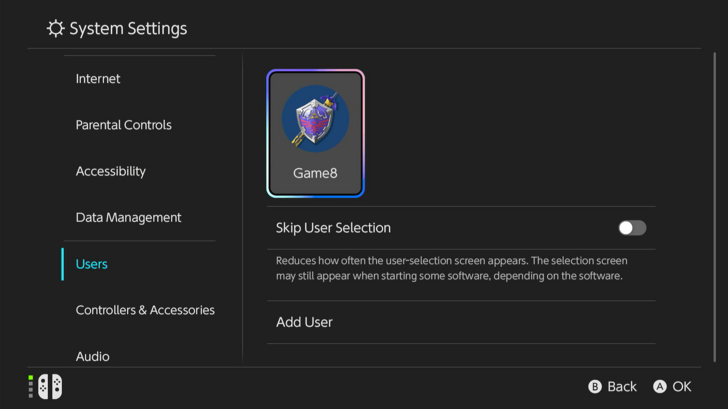Choose Add User option

point(305,322)
